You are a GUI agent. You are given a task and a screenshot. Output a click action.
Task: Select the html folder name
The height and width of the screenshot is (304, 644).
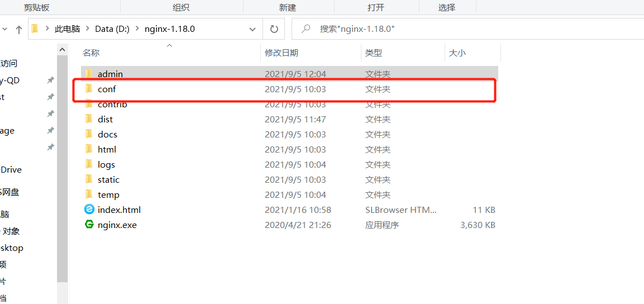coord(107,150)
